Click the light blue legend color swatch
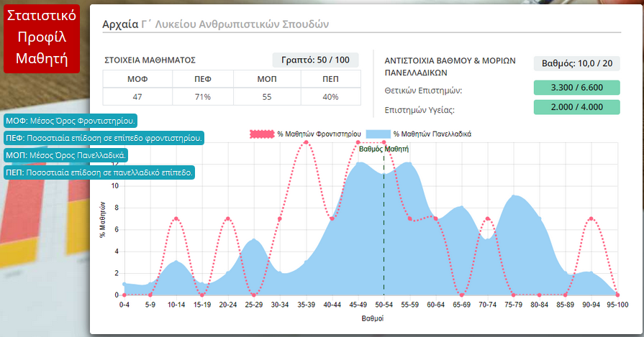Image resolution: width=644 pixels, height=337 pixels. [378, 134]
